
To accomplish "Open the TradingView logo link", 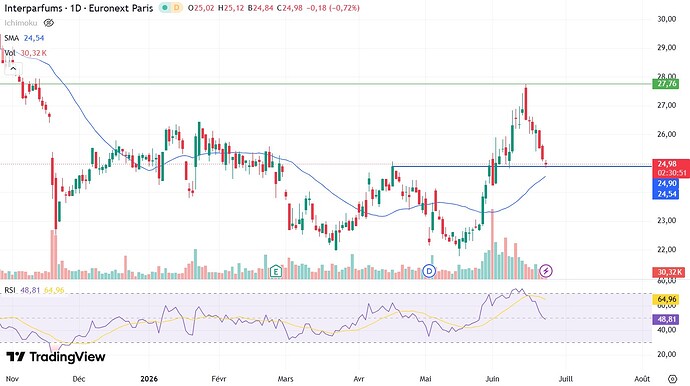I will pos(56,357).
